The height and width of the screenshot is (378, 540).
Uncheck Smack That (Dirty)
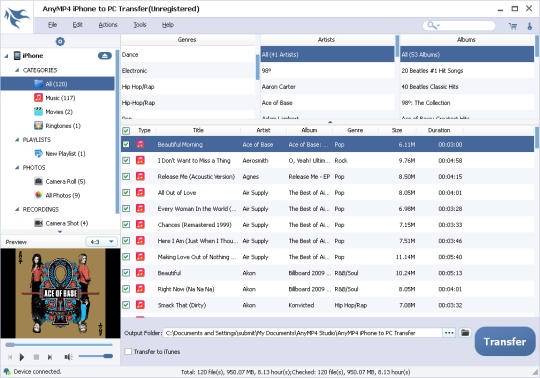[126, 305]
